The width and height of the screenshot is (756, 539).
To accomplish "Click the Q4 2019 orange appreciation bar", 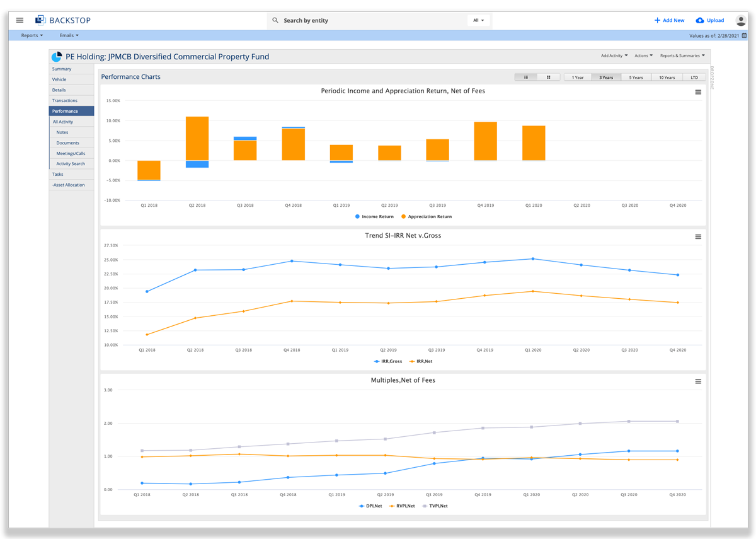I will pyautogui.click(x=485, y=141).
